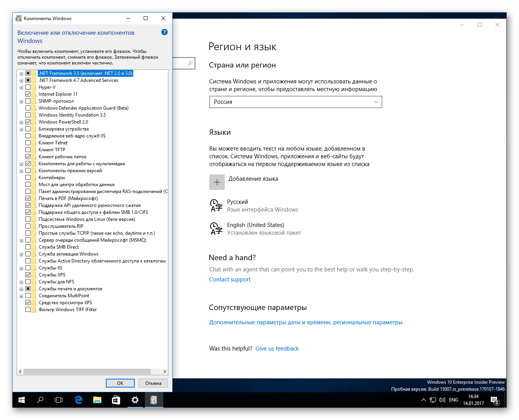This screenshot has width=519, height=420.
Task: Click ENG input language indicator
Action: (x=453, y=400)
